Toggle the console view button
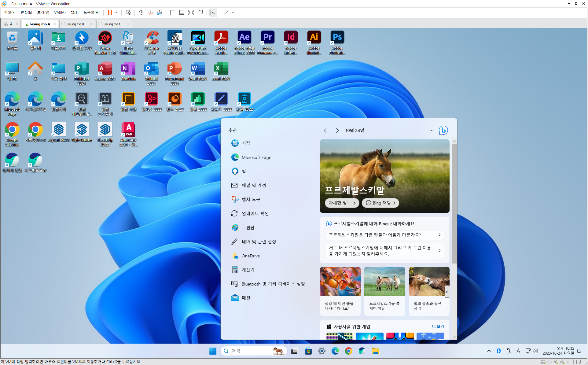 tap(213, 13)
